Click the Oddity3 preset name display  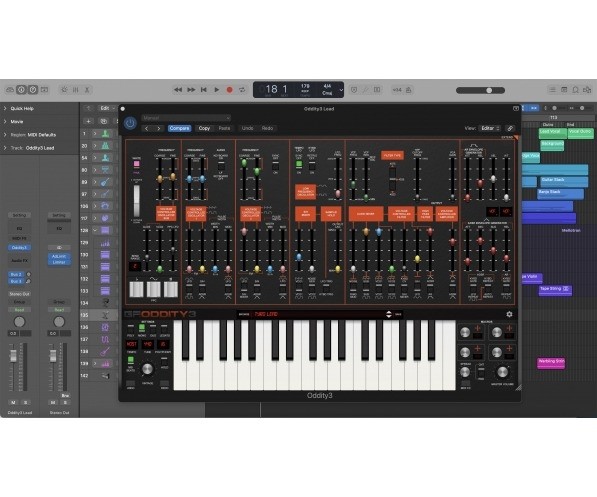(x=318, y=314)
